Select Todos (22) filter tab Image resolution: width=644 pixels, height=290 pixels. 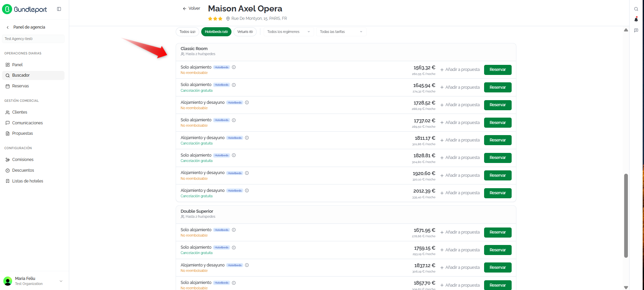187,32
